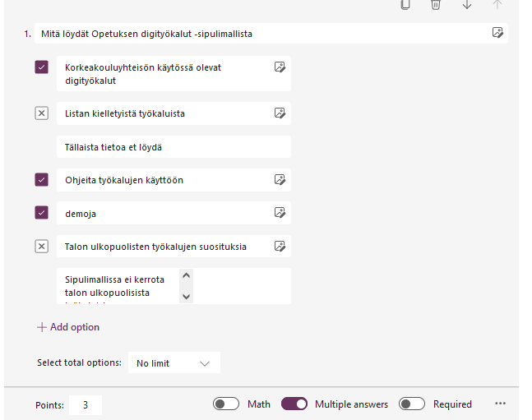Click Add option button
532x420 pixels.
point(68,327)
